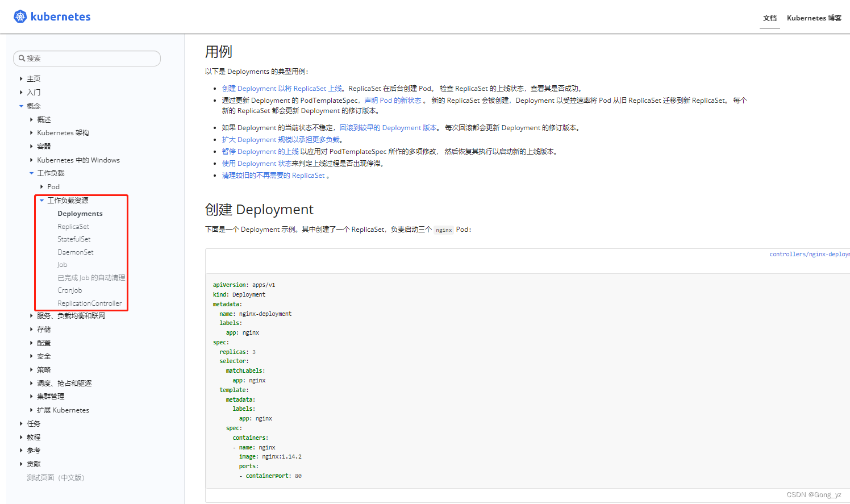
Task: Click the 用例 heading
Action: pyautogui.click(x=219, y=52)
